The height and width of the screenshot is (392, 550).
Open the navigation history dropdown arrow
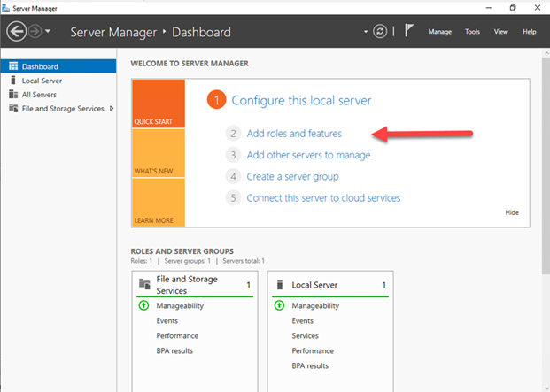pyautogui.click(x=48, y=31)
